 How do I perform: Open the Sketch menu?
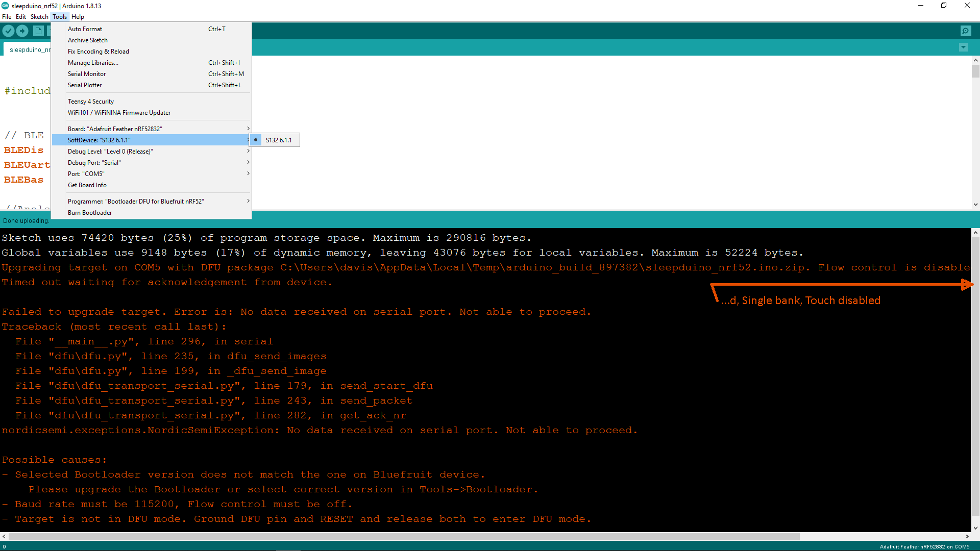[39, 16]
